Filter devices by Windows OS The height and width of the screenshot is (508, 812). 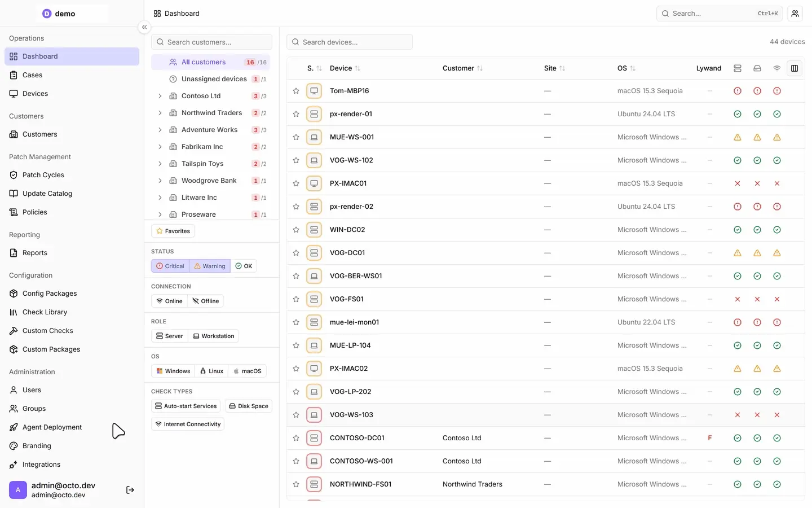173,371
